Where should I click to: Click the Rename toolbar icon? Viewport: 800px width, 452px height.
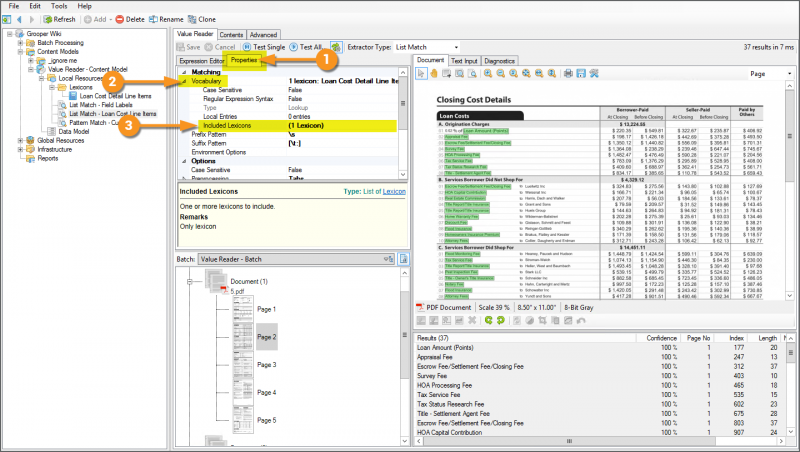point(153,19)
